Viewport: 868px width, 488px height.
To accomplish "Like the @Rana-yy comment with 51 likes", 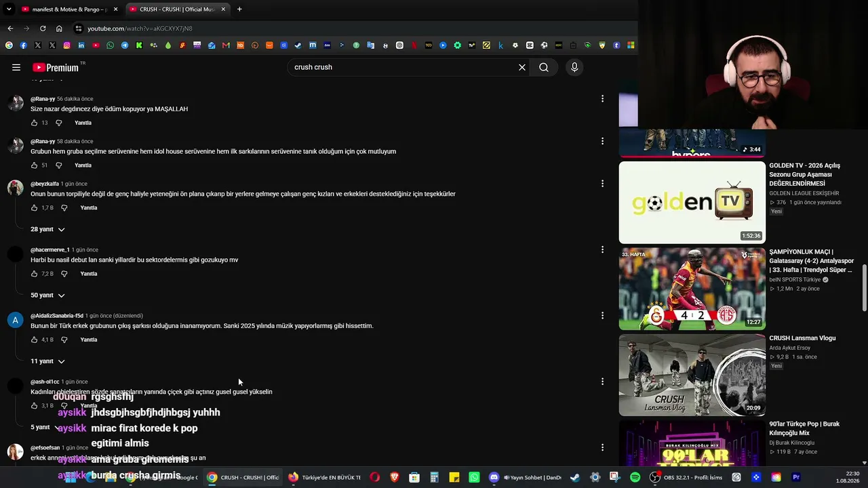I will coord(34,165).
